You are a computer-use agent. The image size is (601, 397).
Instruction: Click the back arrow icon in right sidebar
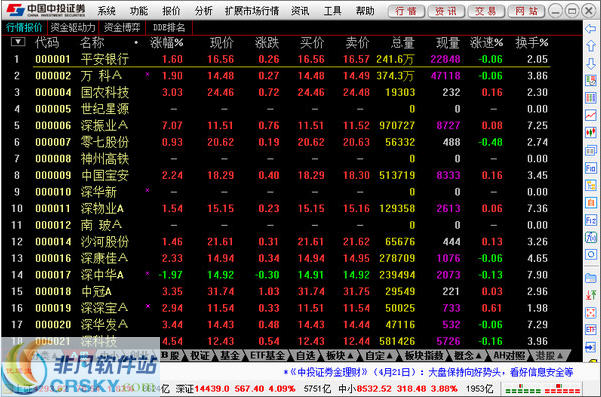click(591, 28)
